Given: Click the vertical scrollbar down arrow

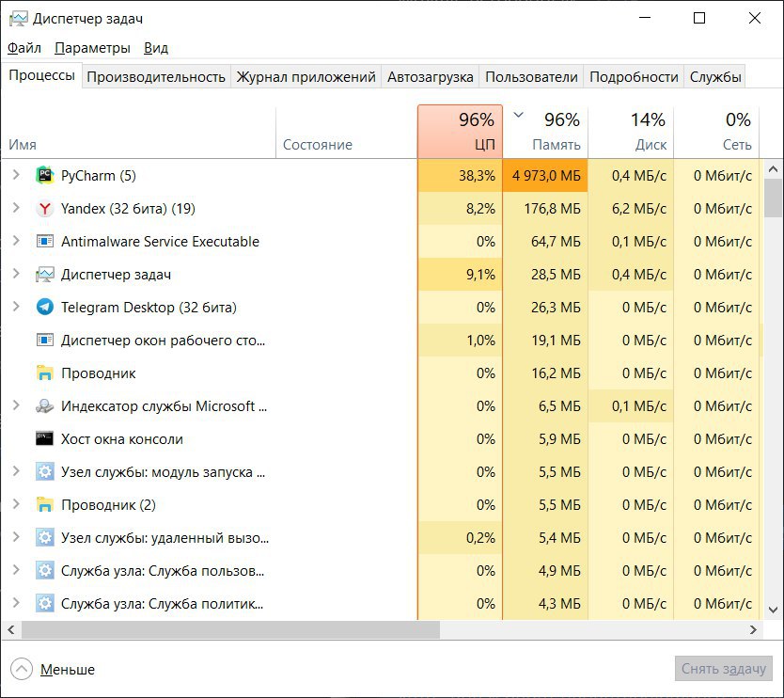Looking at the screenshot, I should click(x=774, y=611).
